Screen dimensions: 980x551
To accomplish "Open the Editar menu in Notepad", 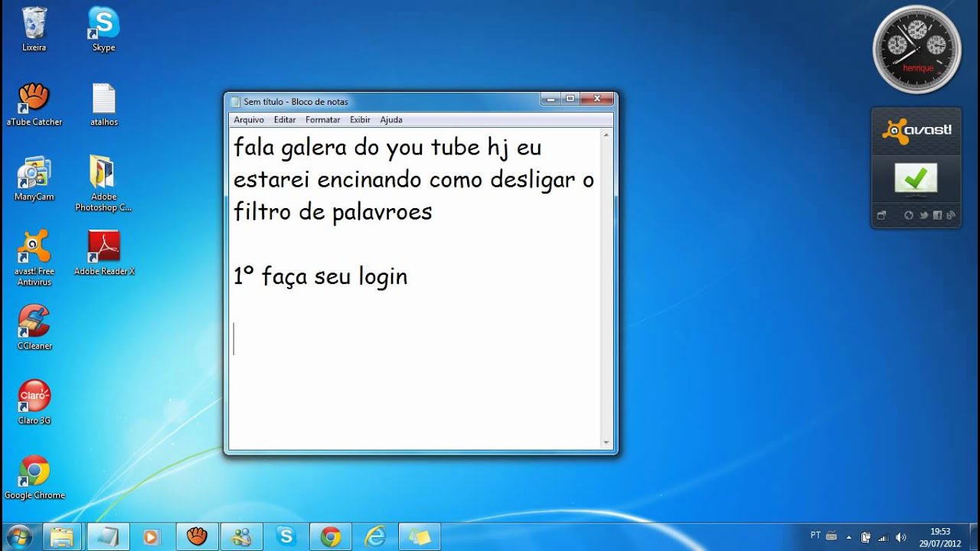I will pyautogui.click(x=285, y=120).
